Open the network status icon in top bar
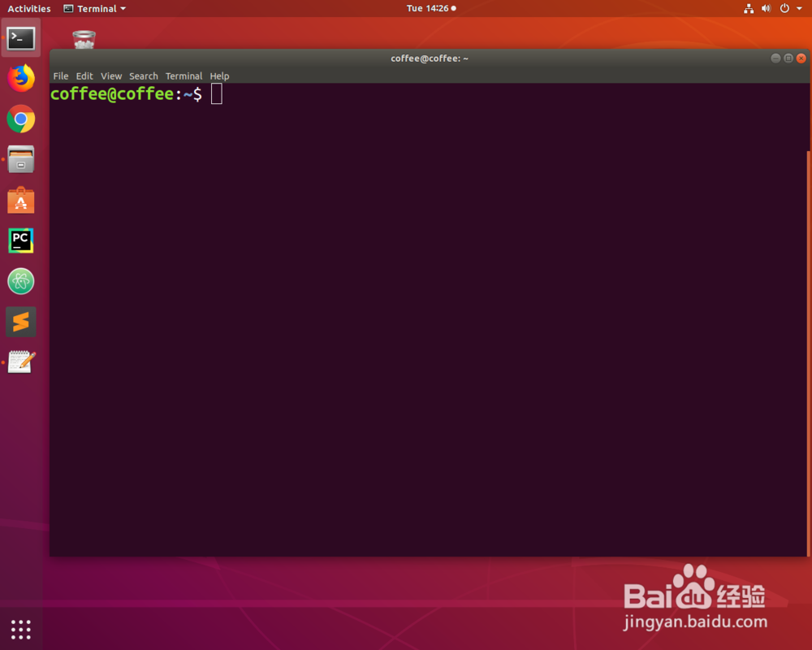Image resolution: width=812 pixels, height=650 pixels. (x=749, y=8)
